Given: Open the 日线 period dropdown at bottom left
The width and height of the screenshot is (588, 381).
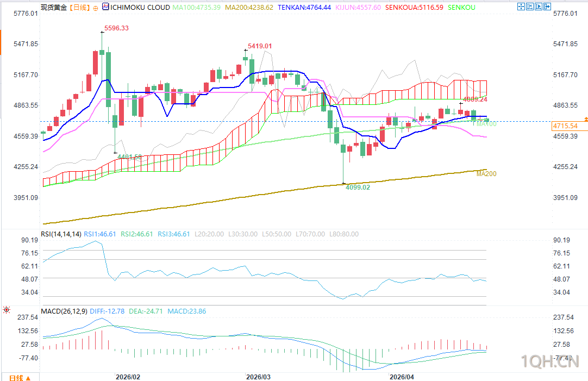Looking at the screenshot, I should [x=20, y=378].
